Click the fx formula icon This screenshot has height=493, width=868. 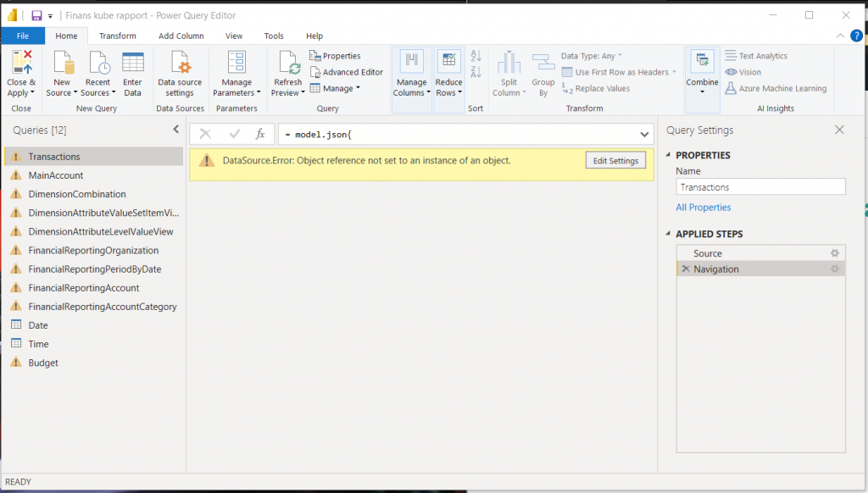click(260, 134)
